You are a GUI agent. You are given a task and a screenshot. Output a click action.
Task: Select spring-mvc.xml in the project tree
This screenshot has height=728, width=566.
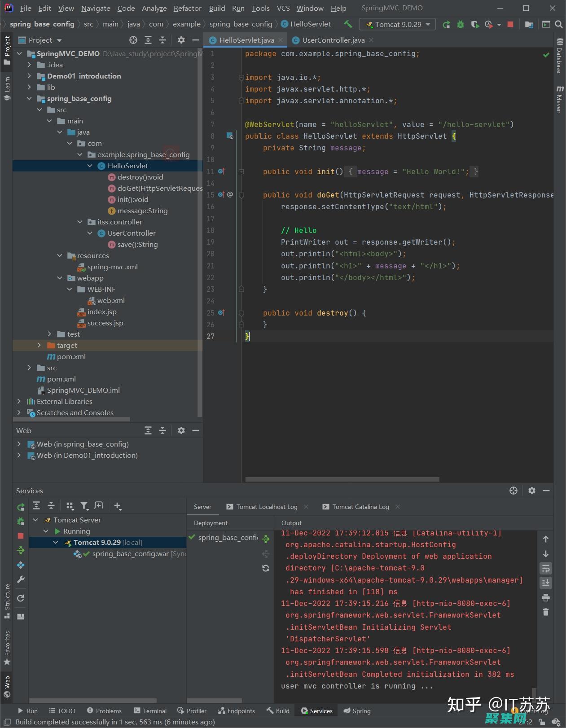pyautogui.click(x=112, y=267)
